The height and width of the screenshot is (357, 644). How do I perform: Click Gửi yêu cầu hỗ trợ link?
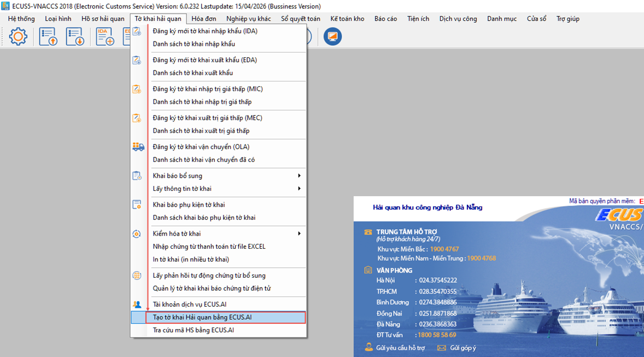400,348
